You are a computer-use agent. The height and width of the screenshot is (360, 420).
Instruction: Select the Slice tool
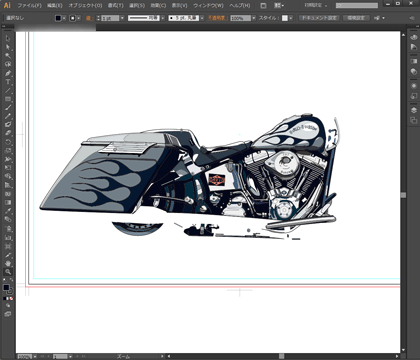pyautogui.click(x=8, y=255)
